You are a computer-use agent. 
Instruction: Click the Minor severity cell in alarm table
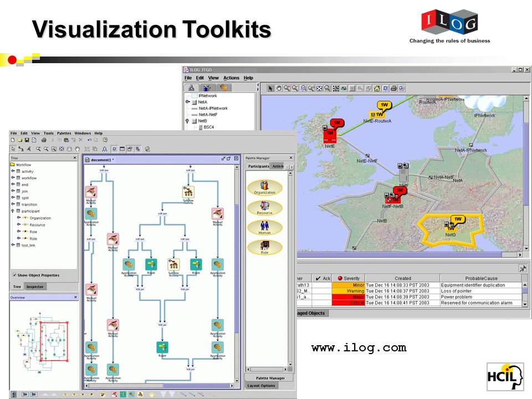click(x=349, y=285)
